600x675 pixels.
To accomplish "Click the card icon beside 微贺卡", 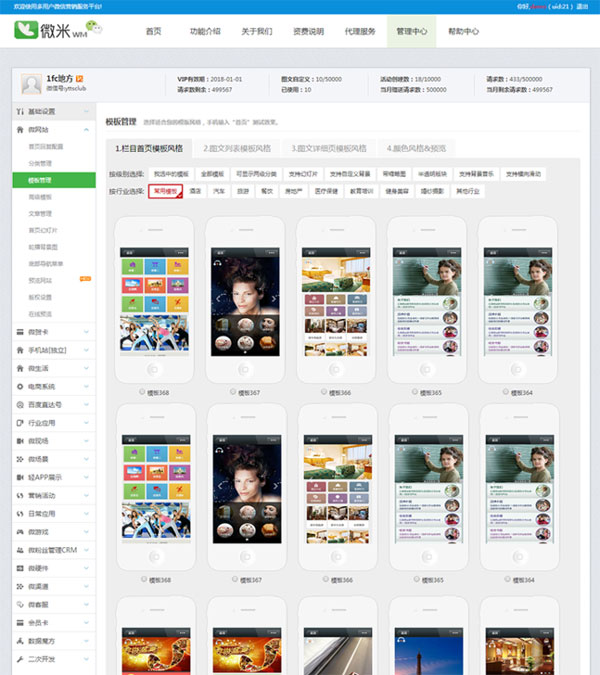I will coord(20,332).
